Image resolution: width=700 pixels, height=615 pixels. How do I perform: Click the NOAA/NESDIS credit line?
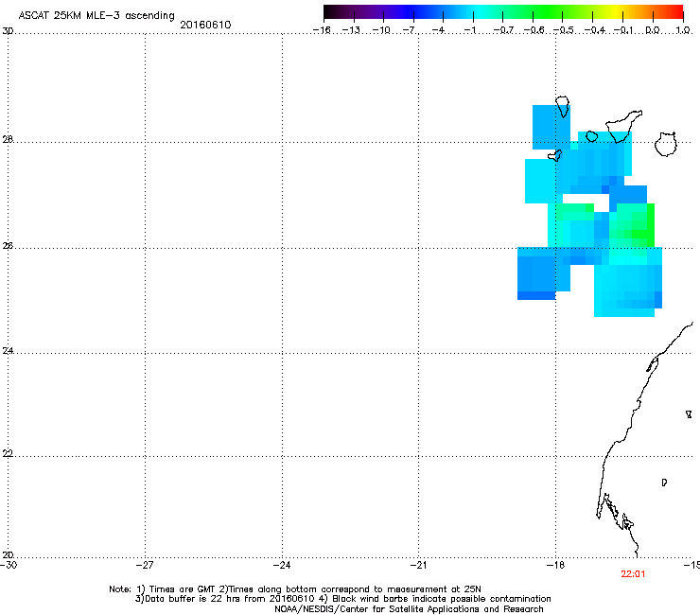pos(409,609)
